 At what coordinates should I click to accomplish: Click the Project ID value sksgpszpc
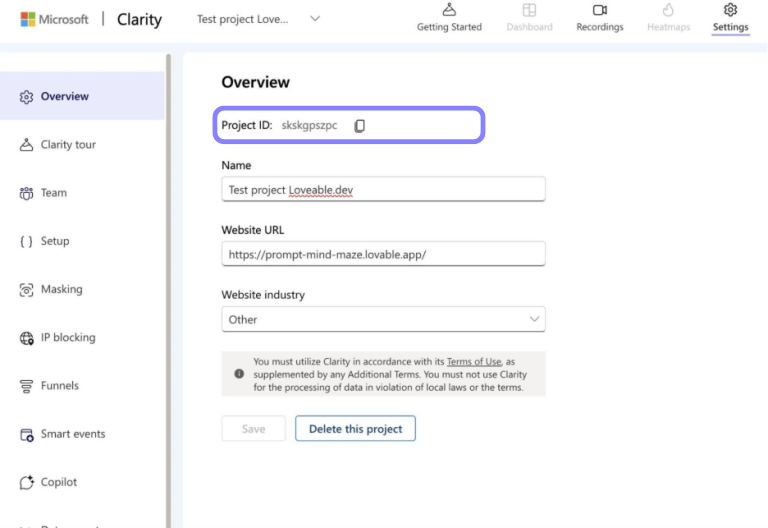(310, 125)
